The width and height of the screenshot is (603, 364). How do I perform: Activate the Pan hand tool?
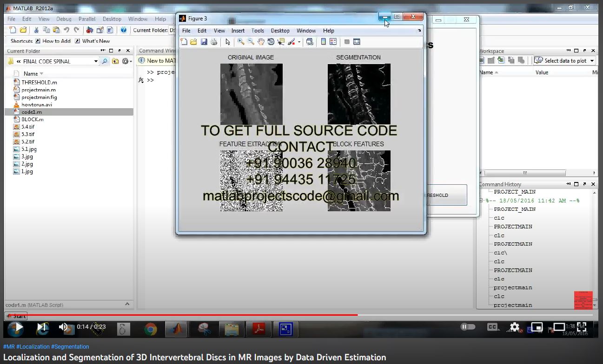pos(261,42)
